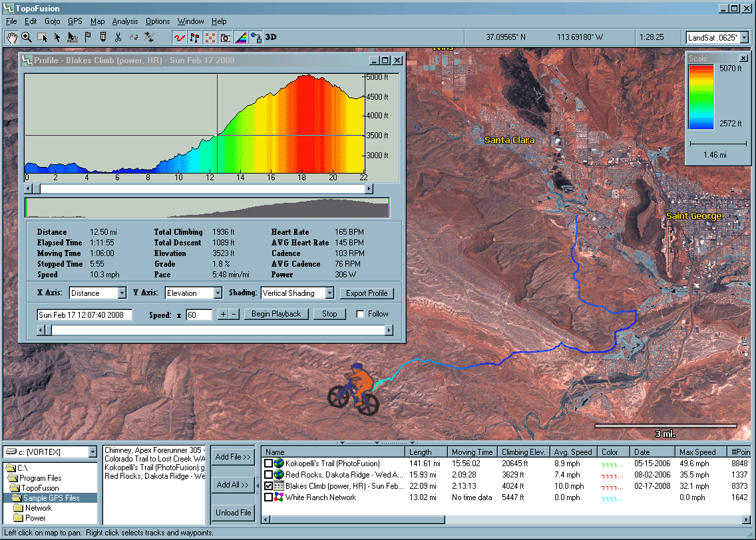Select the arrow pointer tool

[57, 37]
